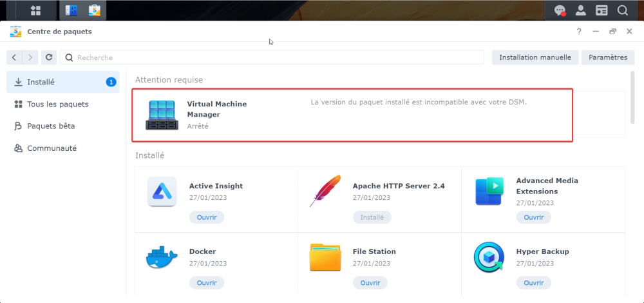Open File Station with Ouvrir button
644x303 pixels.
click(370, 283)
